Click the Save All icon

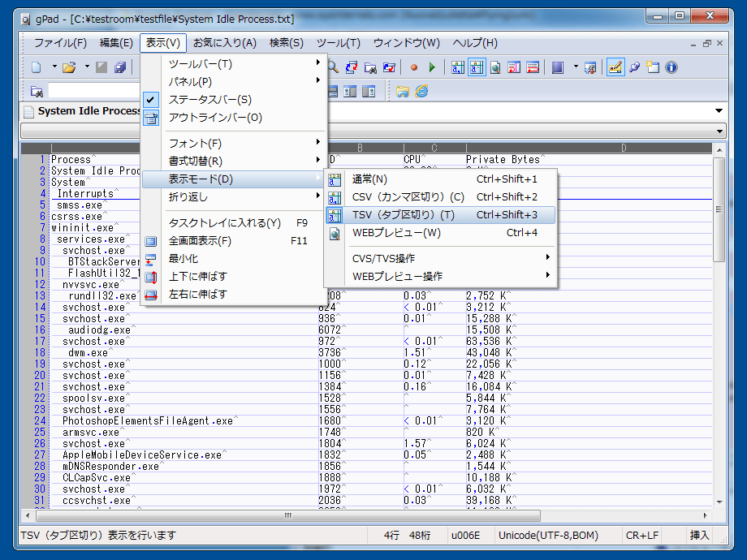(120, 67)
